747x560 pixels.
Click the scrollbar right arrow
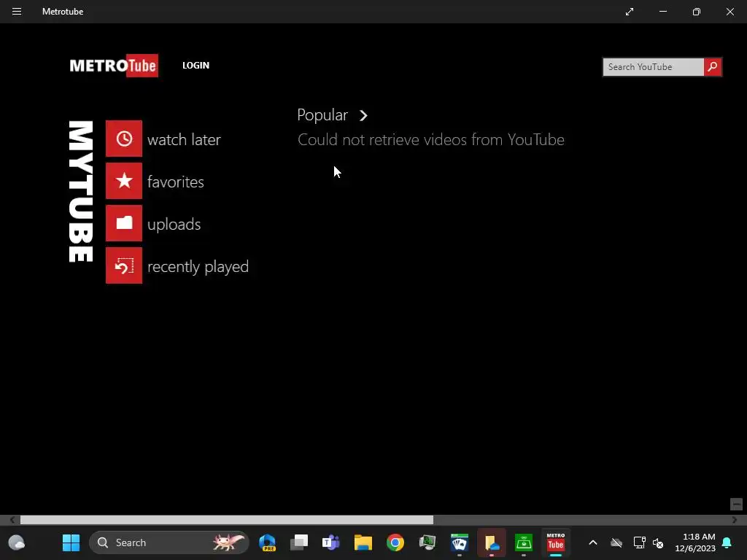click(734, 520)
